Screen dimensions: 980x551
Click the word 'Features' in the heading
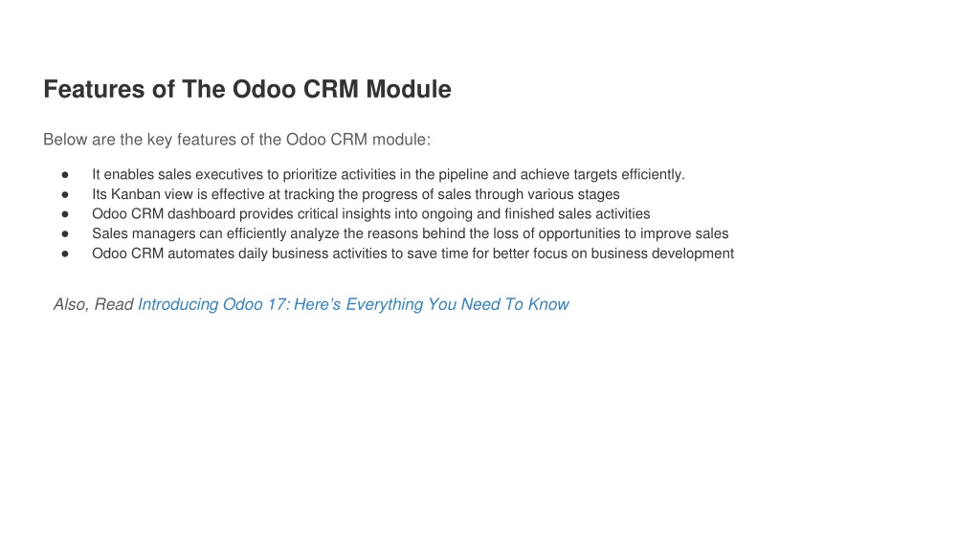[95, 89]
